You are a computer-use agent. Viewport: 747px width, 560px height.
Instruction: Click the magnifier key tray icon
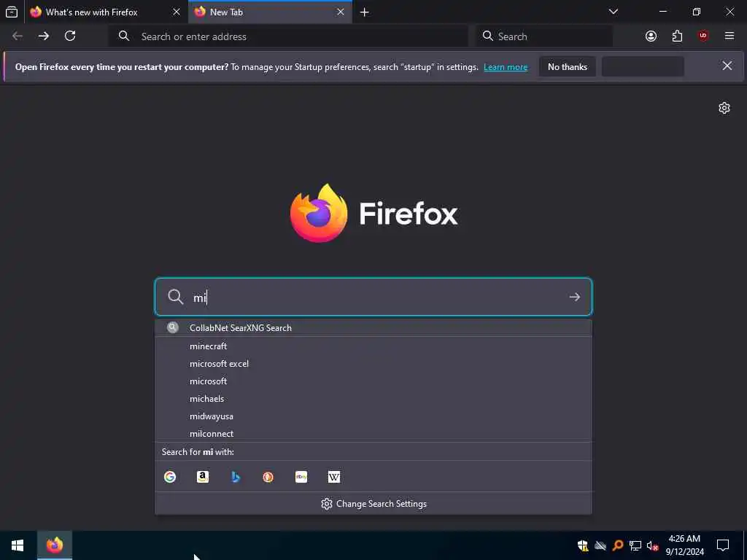tap(617, 545)
